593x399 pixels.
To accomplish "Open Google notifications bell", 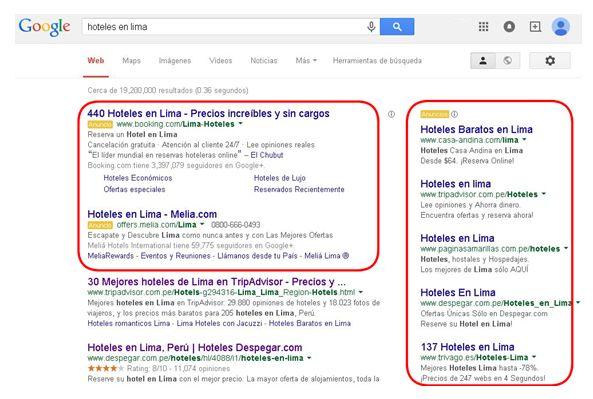I will (x=509, y=26).
